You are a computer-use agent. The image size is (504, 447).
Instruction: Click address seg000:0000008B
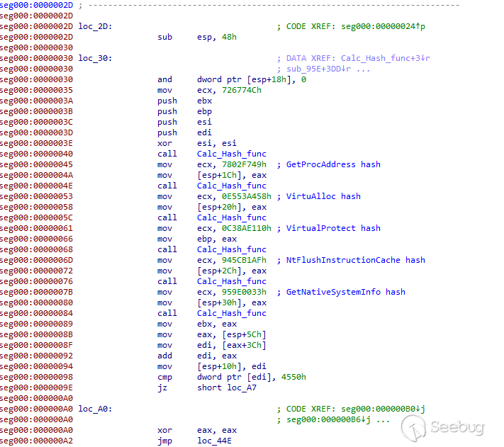(36, 334)
